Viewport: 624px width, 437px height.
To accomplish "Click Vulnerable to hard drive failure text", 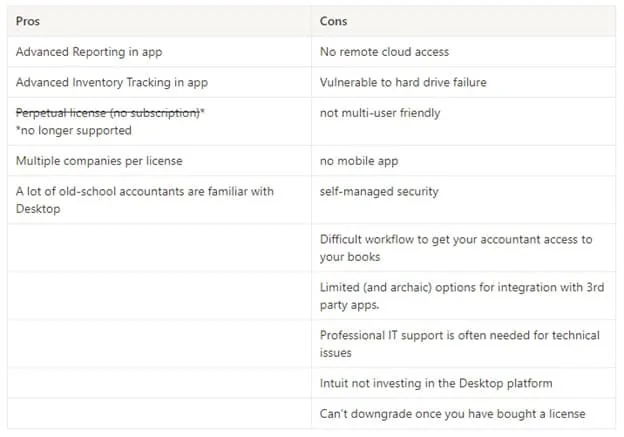I will [403, 82].
